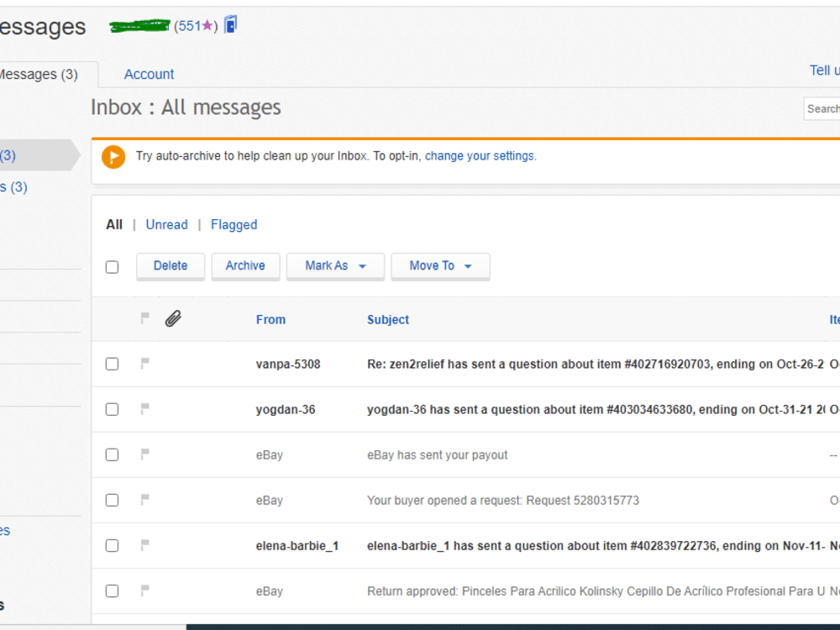Sort messages by Subject column
Image resolution: width=840 pixels, height=630 pixels.
pos(388,320)
